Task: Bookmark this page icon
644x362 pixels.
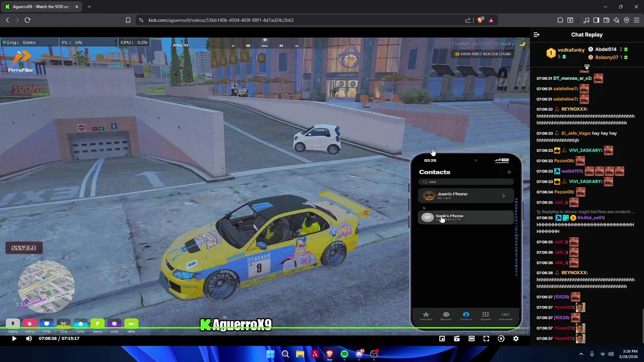Action: [x=128, y=20]
